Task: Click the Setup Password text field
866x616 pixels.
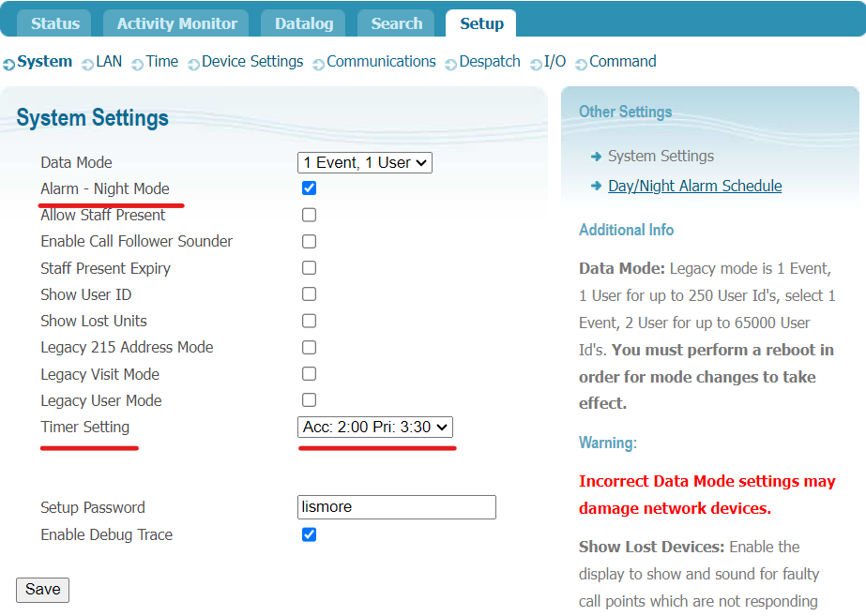Action: (396, 507)
